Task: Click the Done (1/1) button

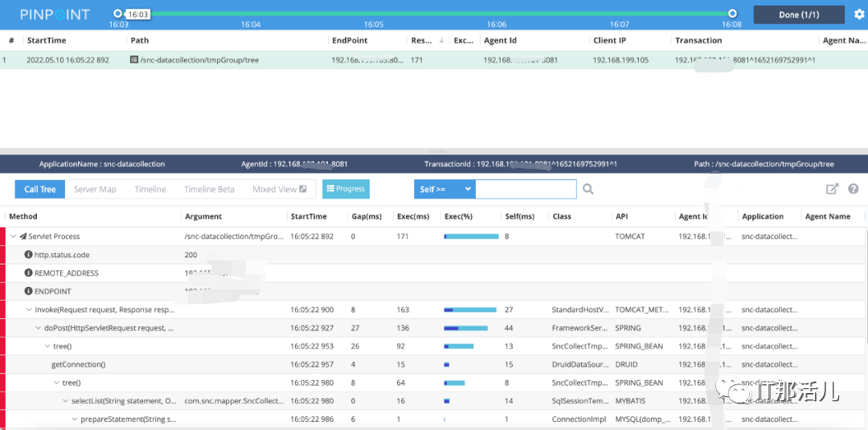Action: coord(798,14)
